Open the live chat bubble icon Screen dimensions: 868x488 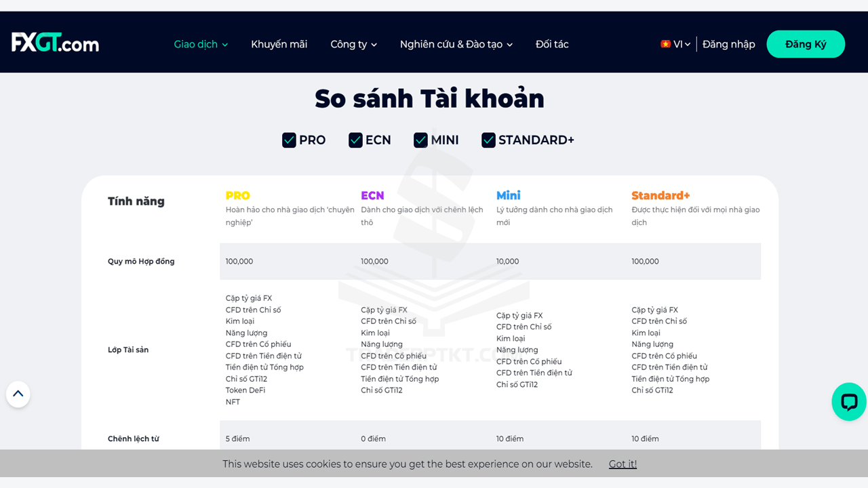pyautogui.click(x=849, y=402)
